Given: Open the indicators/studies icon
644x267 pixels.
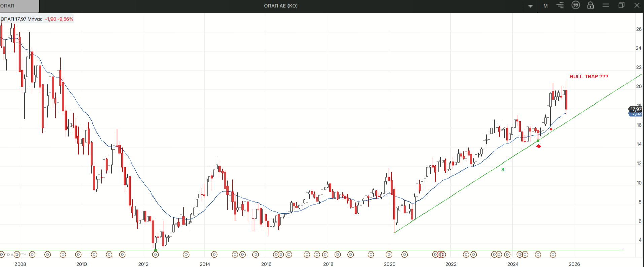Looking at the screenshot, I should [560, 5].
